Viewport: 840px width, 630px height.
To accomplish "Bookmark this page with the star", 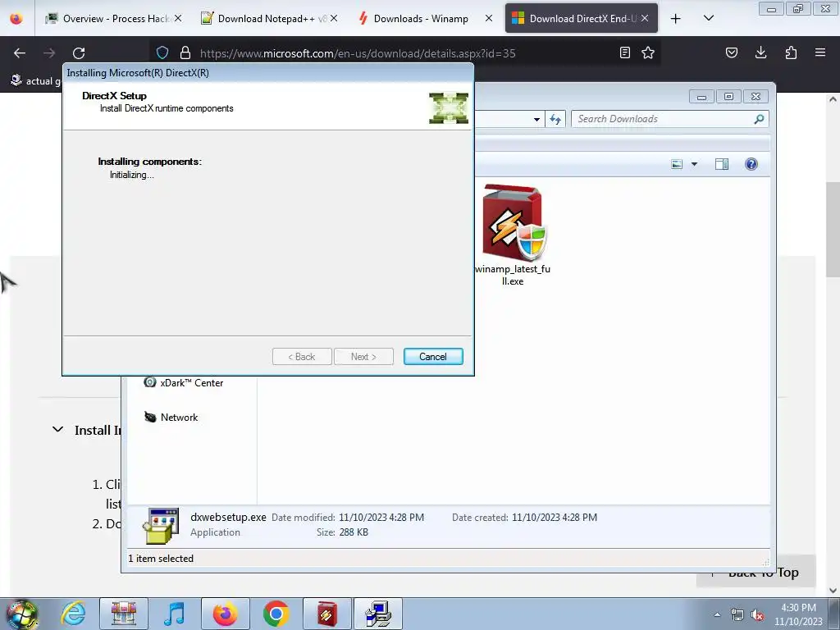I will 648,52.
